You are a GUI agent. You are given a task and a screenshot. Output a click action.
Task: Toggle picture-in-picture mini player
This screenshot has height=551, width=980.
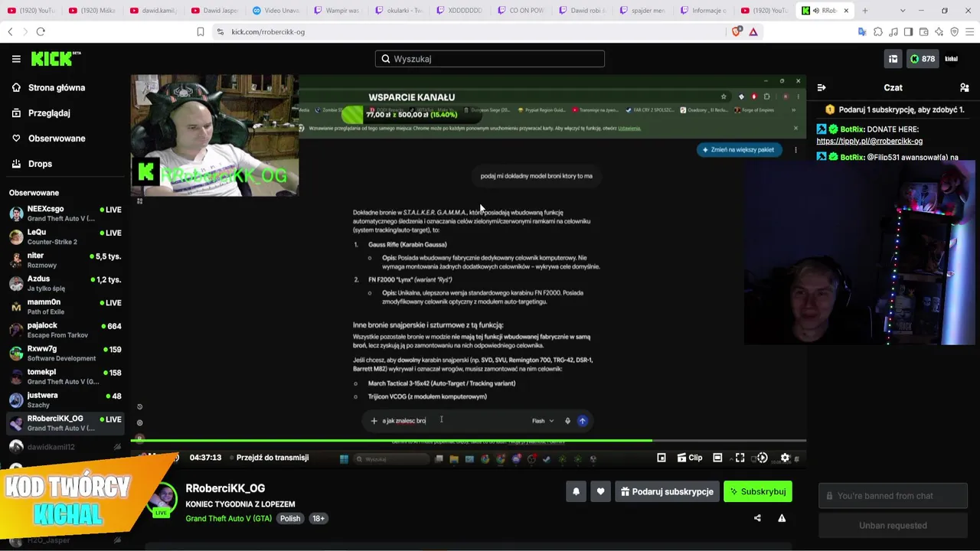pyautogui.click(x=661, y=458)
